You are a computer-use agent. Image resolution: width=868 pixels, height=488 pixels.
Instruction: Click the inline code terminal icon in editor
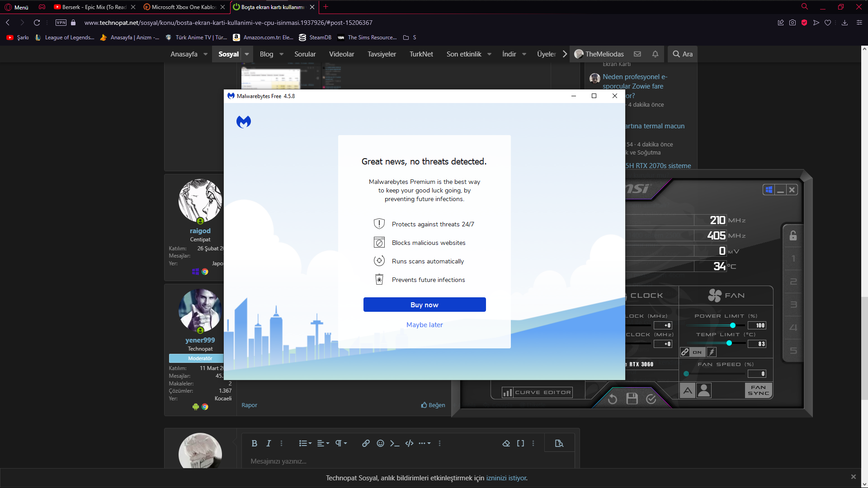[x=395, y=443]
